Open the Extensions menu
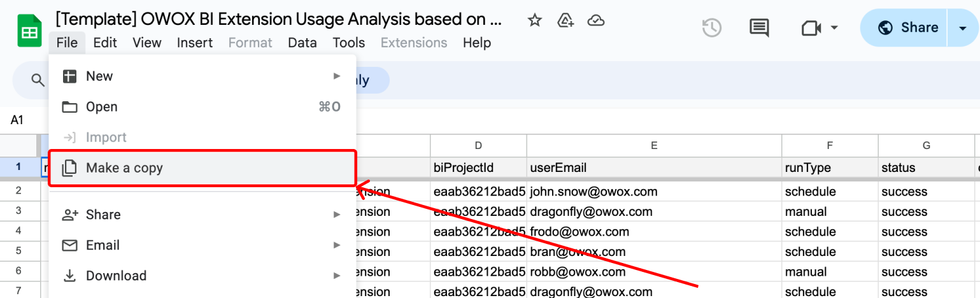 click(414, 43)
